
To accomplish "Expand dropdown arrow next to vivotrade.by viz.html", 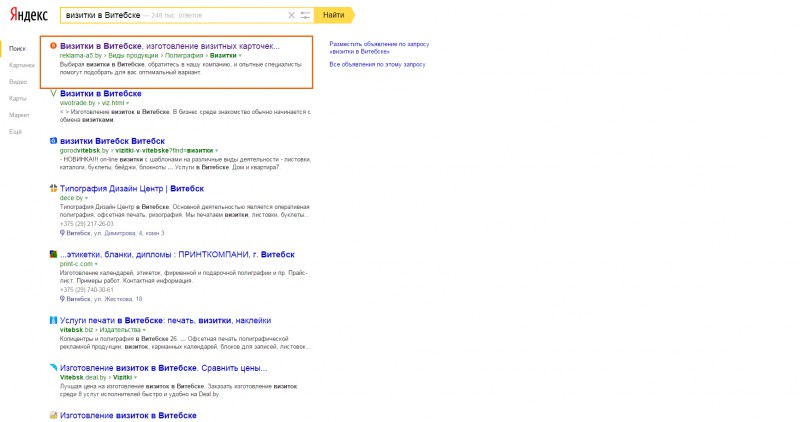I will [128, 103].
